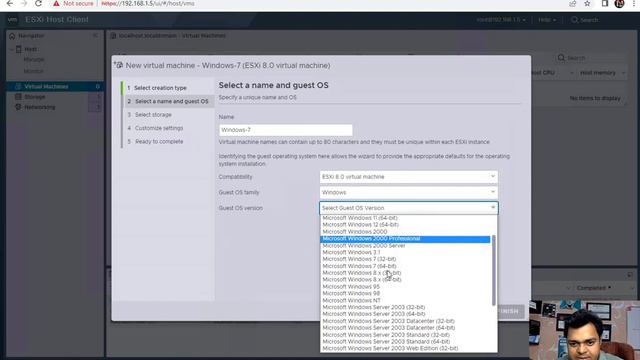Open browser profile avatar

pos(619,4)
